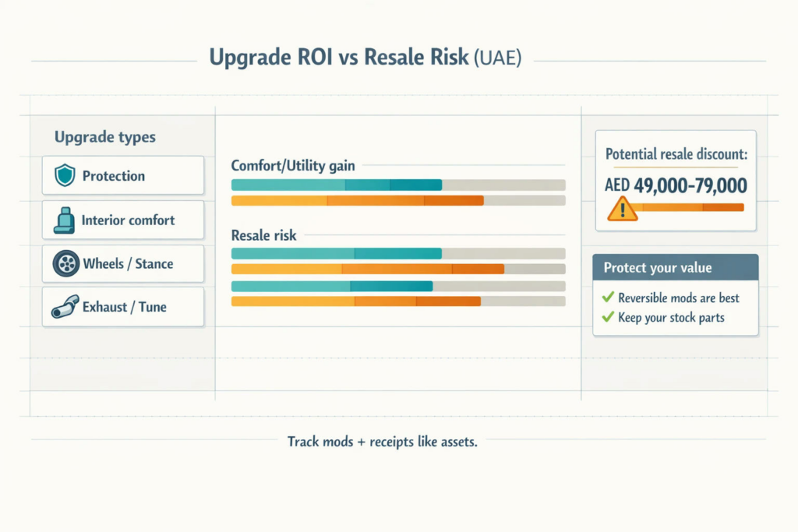Select the Interior comfort upgrade type

click(x=123, y=220)
